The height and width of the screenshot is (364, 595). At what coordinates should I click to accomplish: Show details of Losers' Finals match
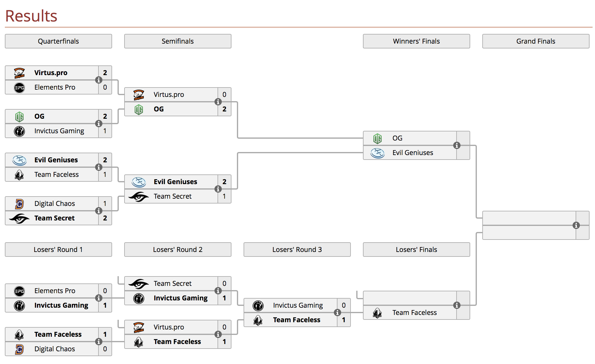(x=457, y=305)
